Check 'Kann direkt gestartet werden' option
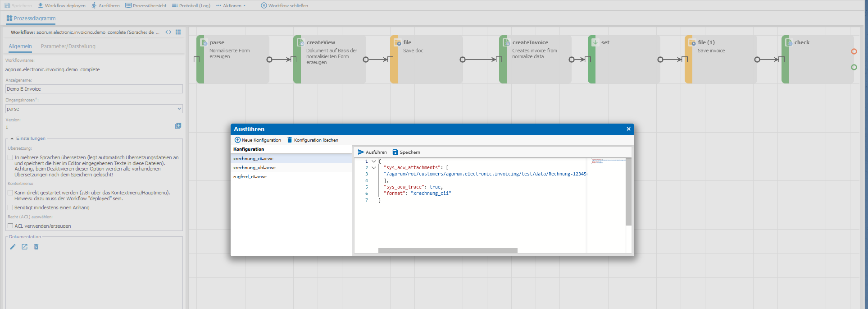The height and width of the screenshot is (309, 868). point(10,193)
